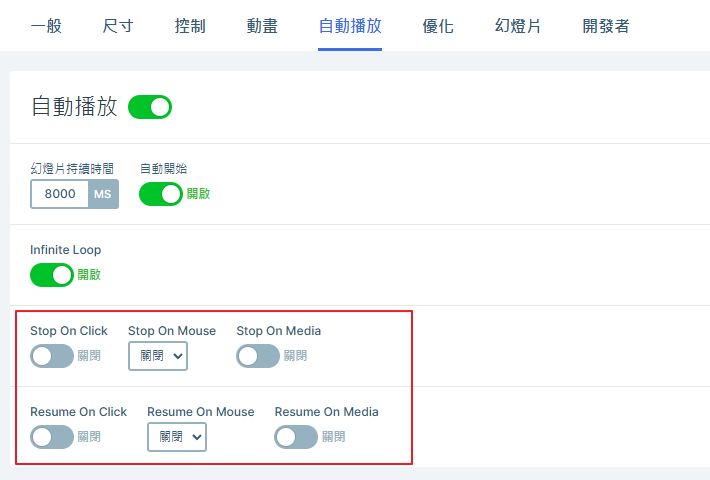The height and width of the screenshot is (480, 710).
Task: Switch to the 一般 tab
Action: [46, 26]
